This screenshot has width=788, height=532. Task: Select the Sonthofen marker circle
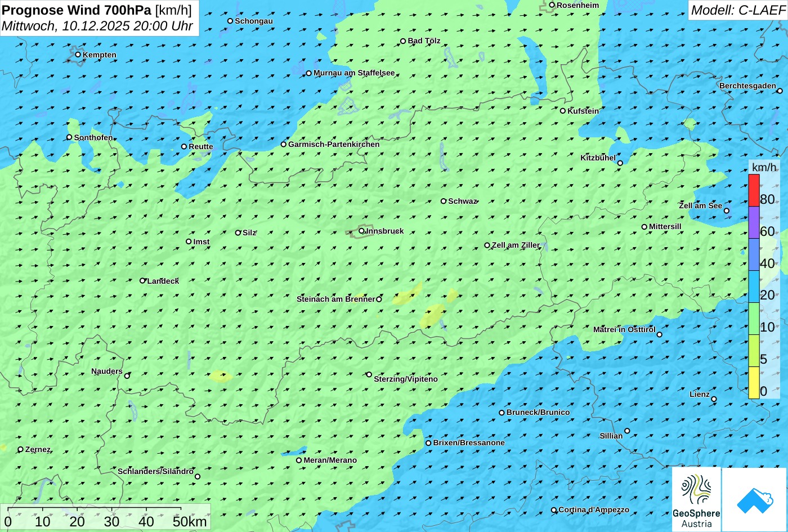(69, 137)
